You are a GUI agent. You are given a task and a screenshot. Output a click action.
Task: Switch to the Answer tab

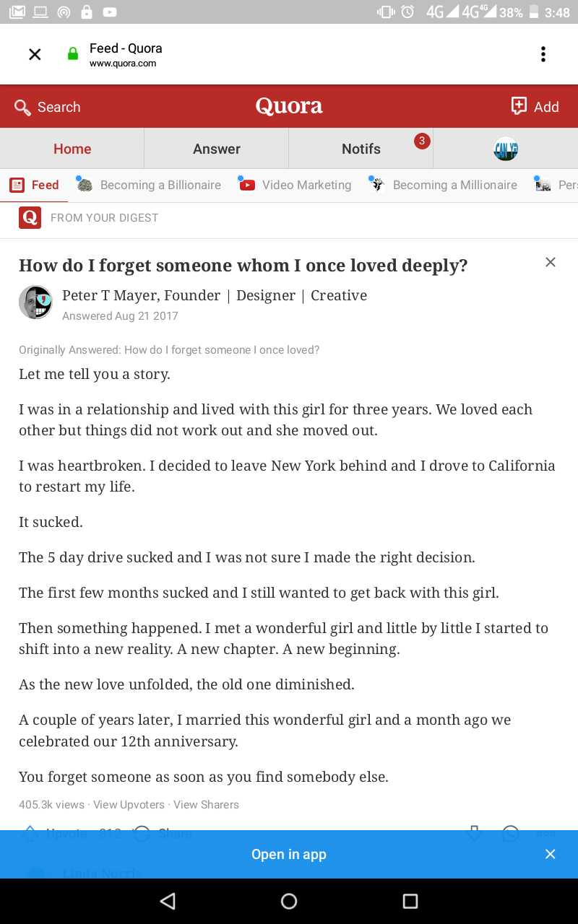(217, 149)
